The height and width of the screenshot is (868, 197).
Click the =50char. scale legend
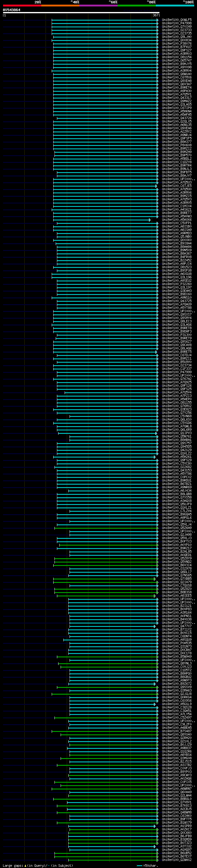147,866
